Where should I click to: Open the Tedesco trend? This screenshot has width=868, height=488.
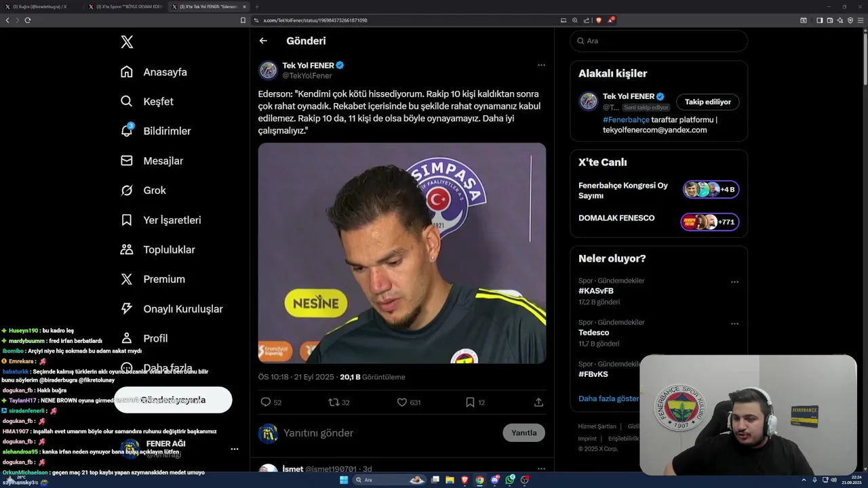594,333
